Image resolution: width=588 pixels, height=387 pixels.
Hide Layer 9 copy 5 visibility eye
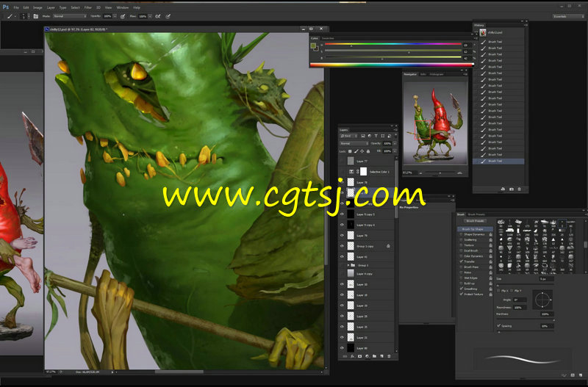pyautogui.click(x=342, y=214)
